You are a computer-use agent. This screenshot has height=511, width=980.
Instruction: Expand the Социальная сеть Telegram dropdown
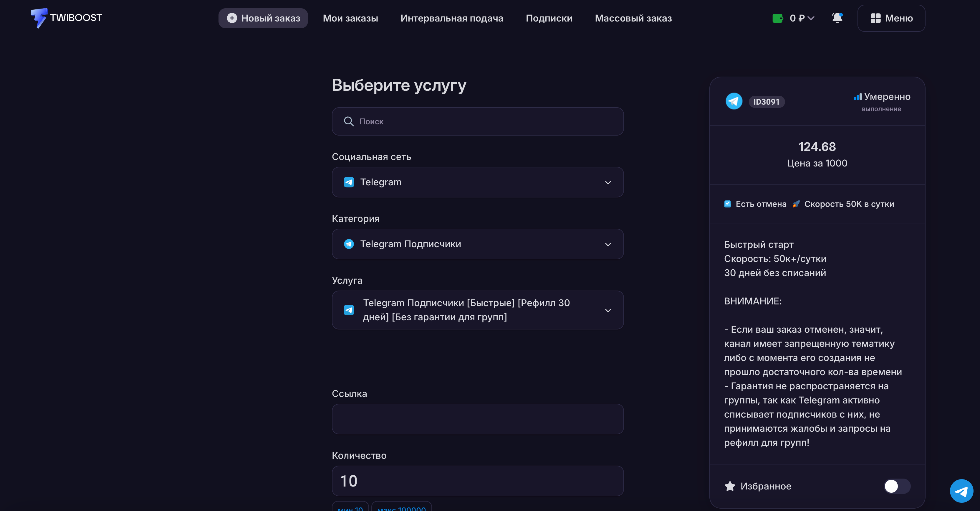tap(477, 182)
